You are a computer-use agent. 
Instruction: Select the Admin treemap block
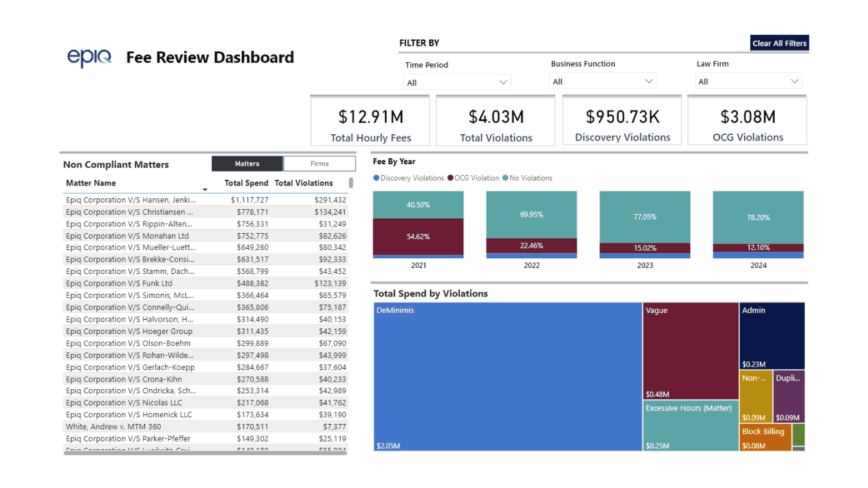pos(773,336)
